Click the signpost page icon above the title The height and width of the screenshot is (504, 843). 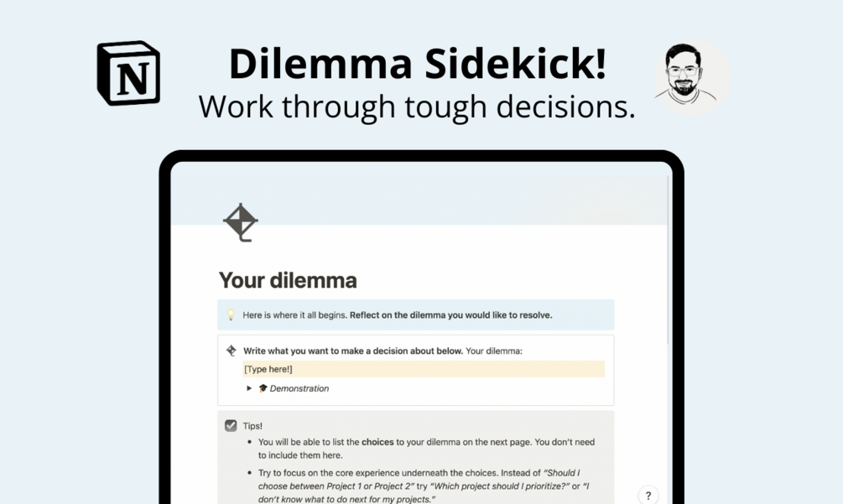[x=241, y=222]
